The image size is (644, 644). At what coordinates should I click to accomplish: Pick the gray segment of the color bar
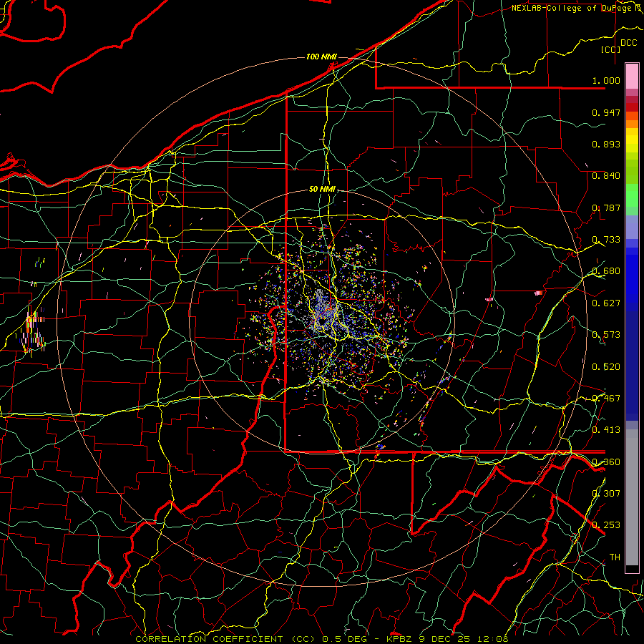(632, 497)
